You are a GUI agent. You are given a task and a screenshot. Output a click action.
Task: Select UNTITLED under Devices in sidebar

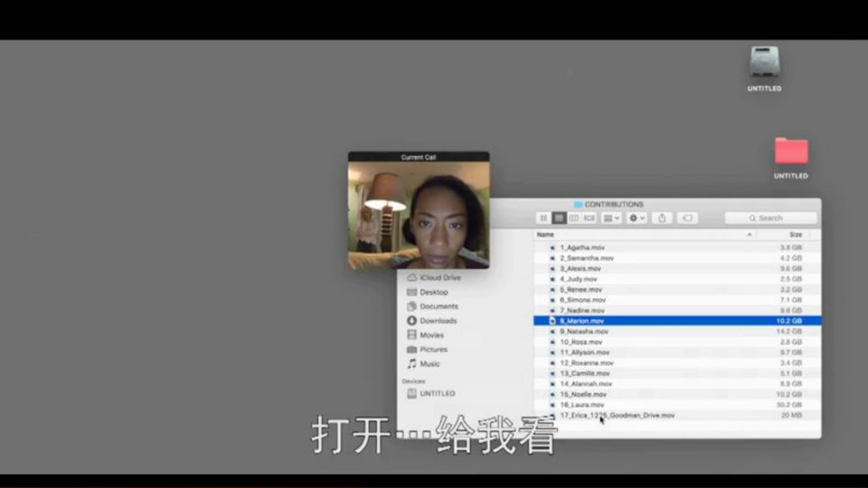point(437,394)
